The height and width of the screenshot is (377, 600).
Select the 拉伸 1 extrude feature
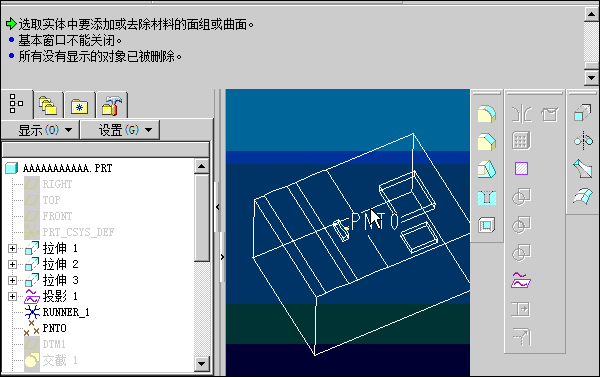(x=60, y=248)
